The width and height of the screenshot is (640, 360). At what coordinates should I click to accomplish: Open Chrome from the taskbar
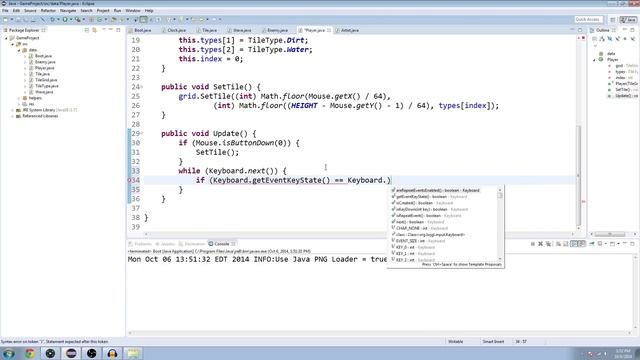(29, 353)
